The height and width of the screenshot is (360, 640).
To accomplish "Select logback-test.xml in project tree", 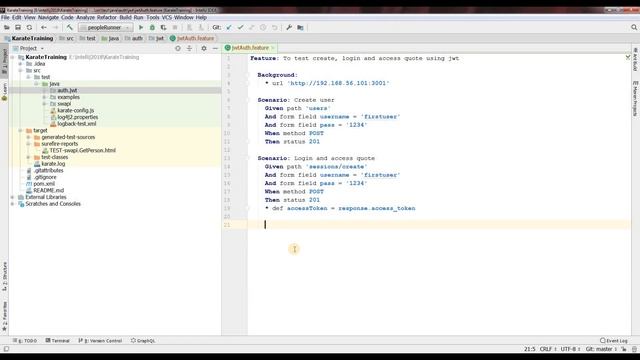I will [77, 124].
